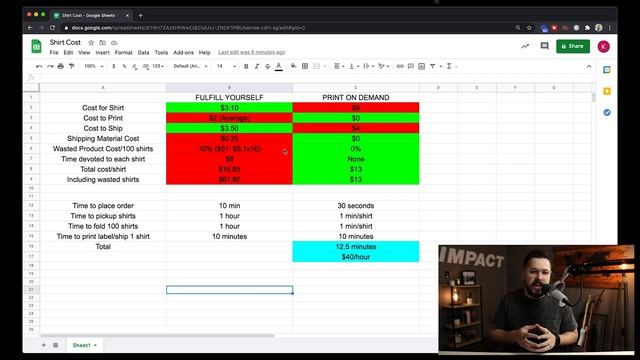Screen dimensions: 640x360
Task: Open the Edit menu
Action: point(68,53)
